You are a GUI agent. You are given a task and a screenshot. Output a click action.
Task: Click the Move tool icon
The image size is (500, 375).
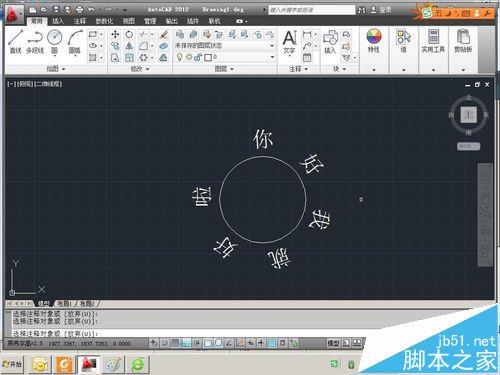pyautogui.click(x=115, y=34)
